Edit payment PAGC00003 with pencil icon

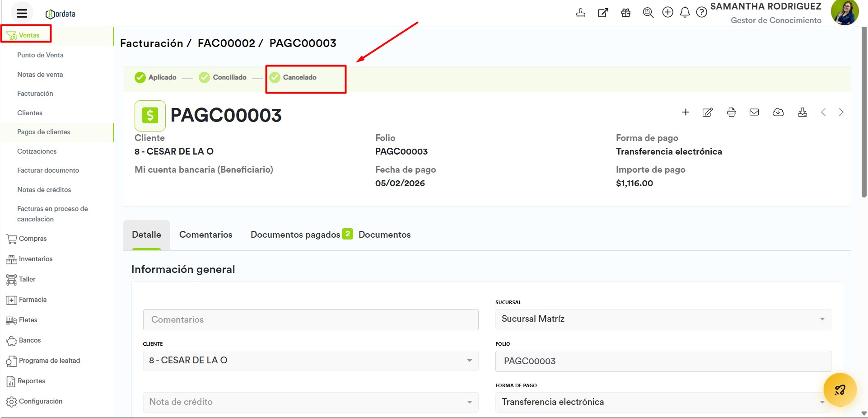tap(708, 112)
